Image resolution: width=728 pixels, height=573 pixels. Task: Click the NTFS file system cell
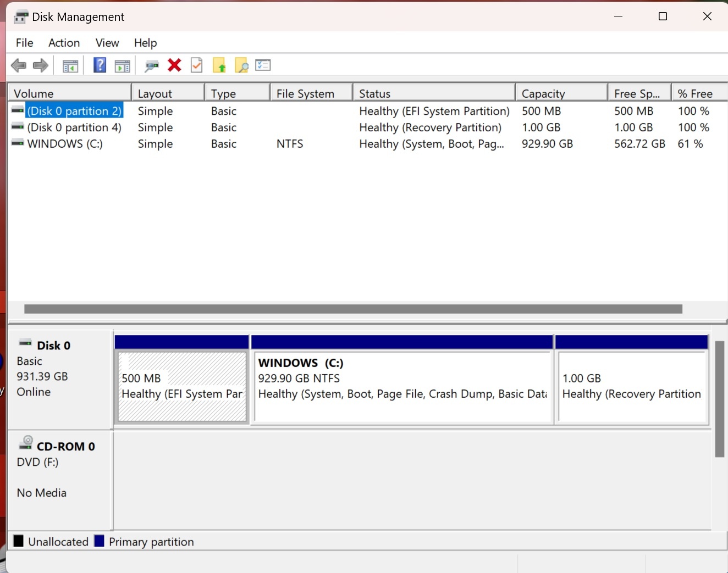click(290, 143)
